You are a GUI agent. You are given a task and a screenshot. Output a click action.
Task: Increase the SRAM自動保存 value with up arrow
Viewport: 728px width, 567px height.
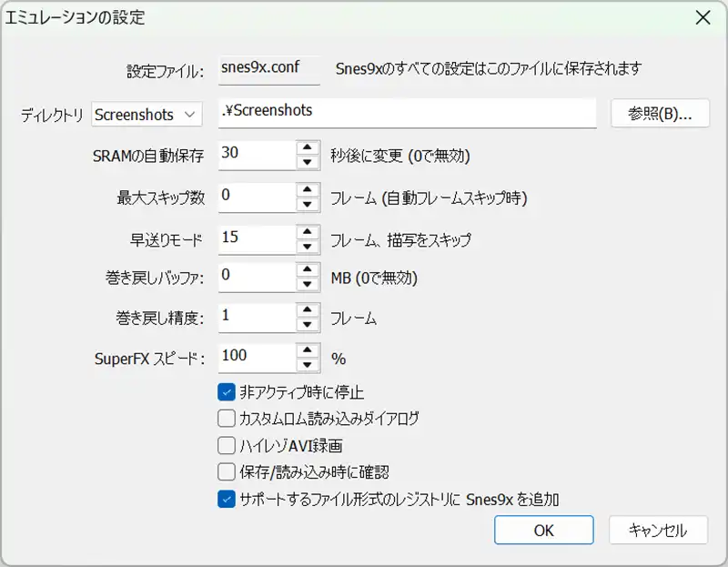click(x=308, y=148)
